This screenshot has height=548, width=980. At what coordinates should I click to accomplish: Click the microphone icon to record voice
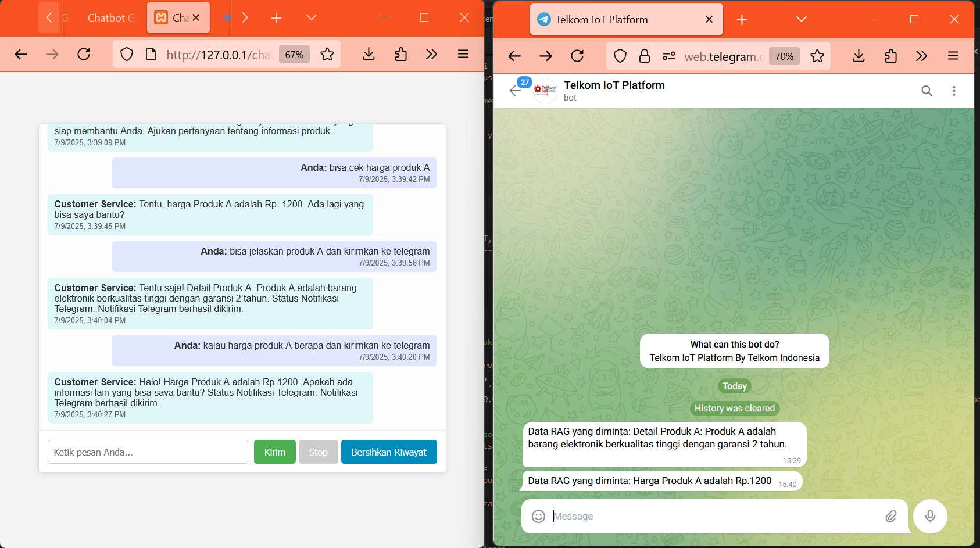tap(931, 516)
